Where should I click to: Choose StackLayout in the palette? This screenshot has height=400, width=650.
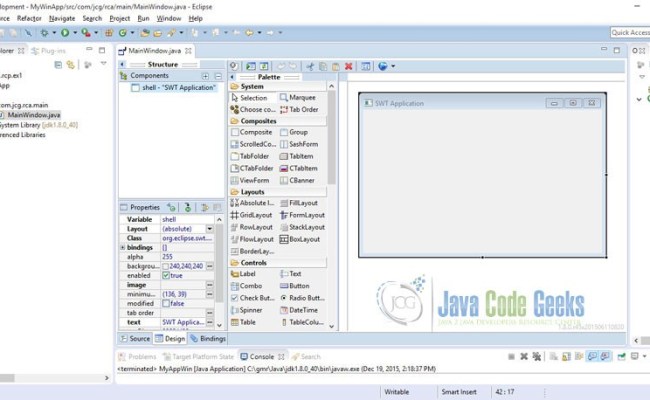pos(302,227)
